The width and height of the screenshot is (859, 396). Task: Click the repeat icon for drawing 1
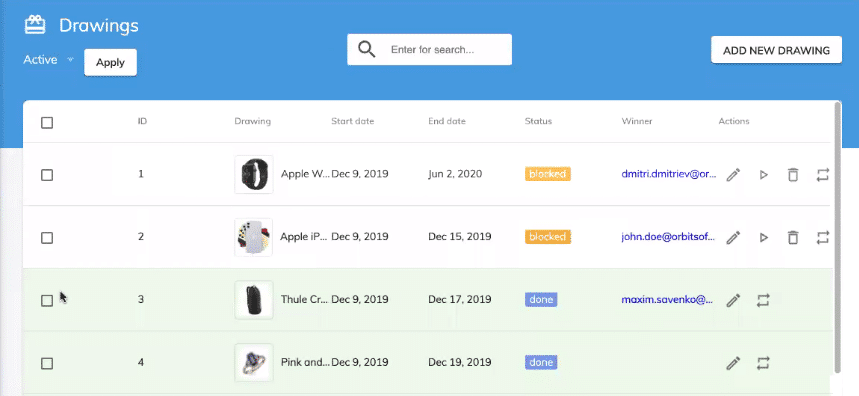(822, 175)
